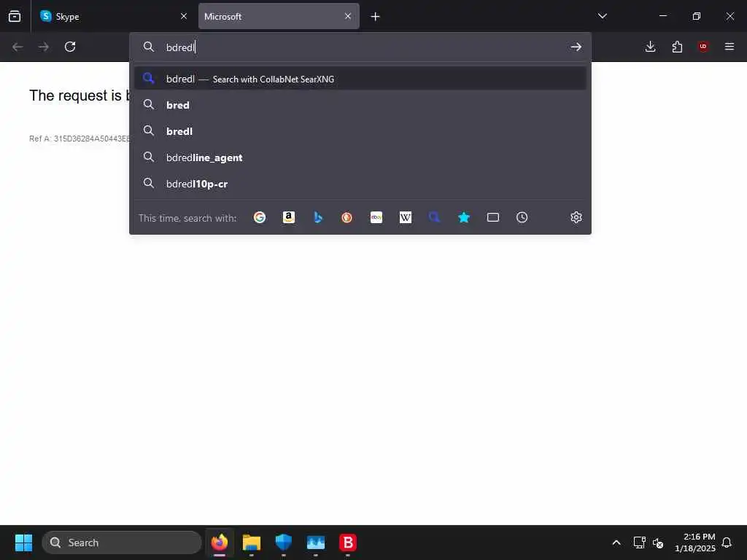
Task: Open File Explorer from taskbar
Action: click(x=252, y=542)
